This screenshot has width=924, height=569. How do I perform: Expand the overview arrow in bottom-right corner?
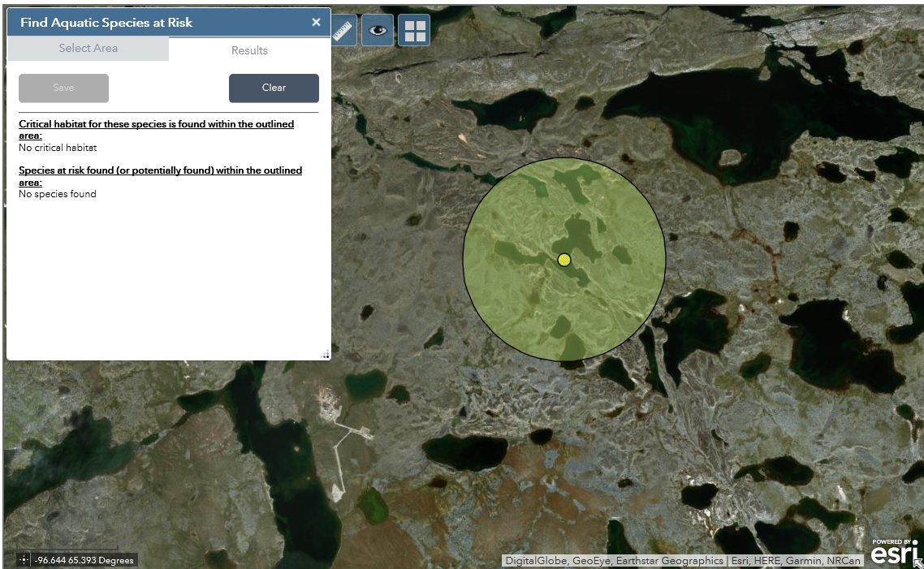(x=918, y=562)
